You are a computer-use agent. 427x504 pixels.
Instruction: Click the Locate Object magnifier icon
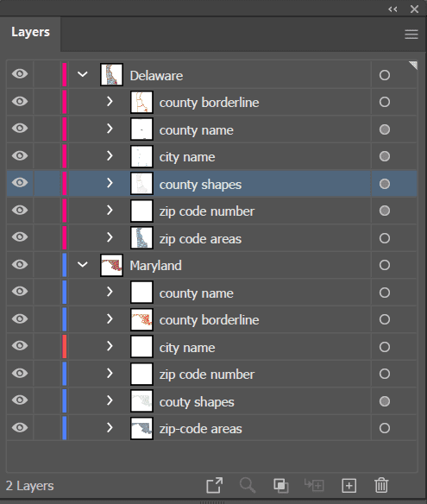pyautogui.click(x=248, y=485)
